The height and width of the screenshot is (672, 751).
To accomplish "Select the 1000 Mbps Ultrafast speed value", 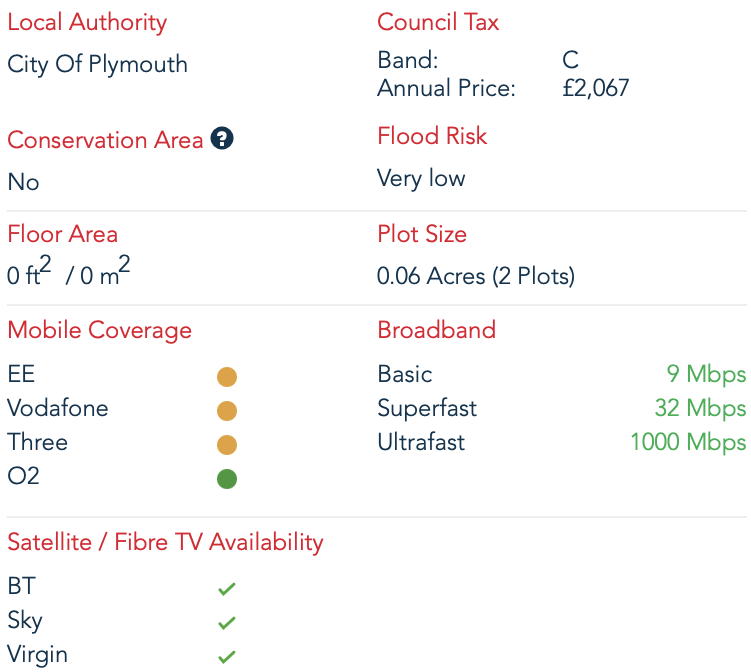I will [x=688, y=442].
